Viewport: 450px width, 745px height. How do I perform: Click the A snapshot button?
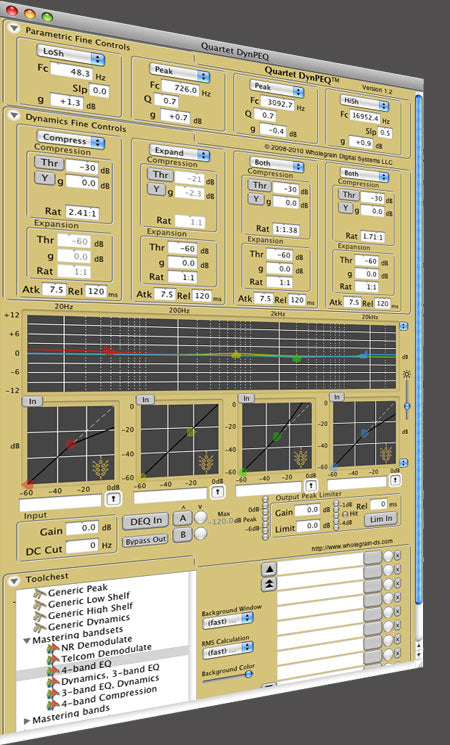click(x=182, y=518)
